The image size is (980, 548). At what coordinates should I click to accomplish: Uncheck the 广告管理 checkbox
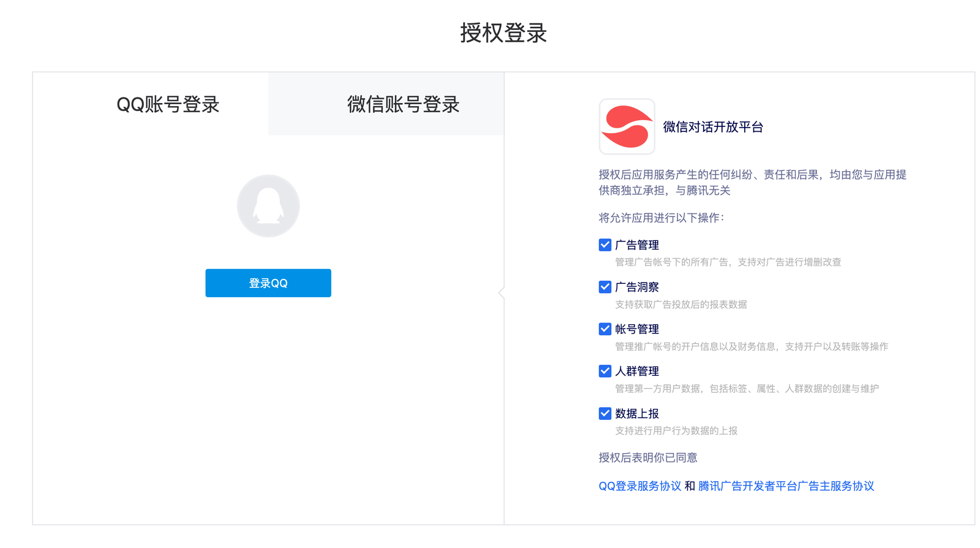605,245
